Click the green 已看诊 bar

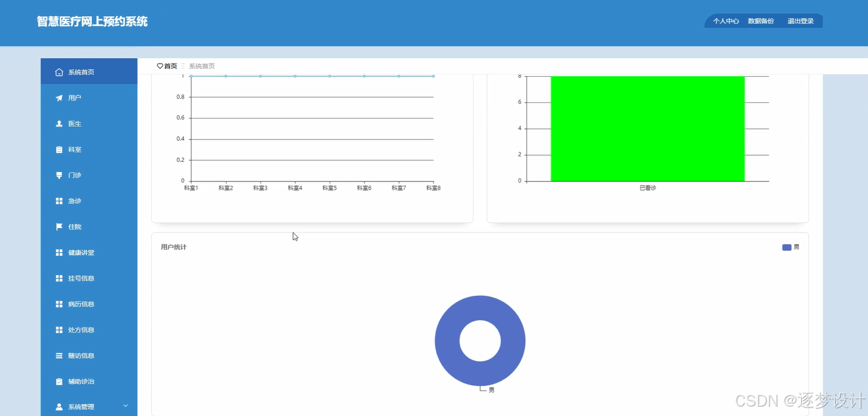[x=648, y=128]
